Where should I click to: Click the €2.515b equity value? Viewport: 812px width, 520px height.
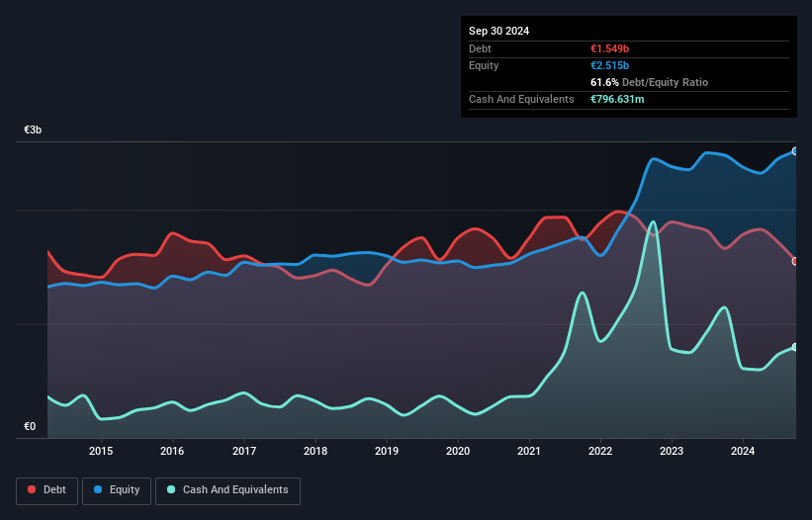click(609, 65)
